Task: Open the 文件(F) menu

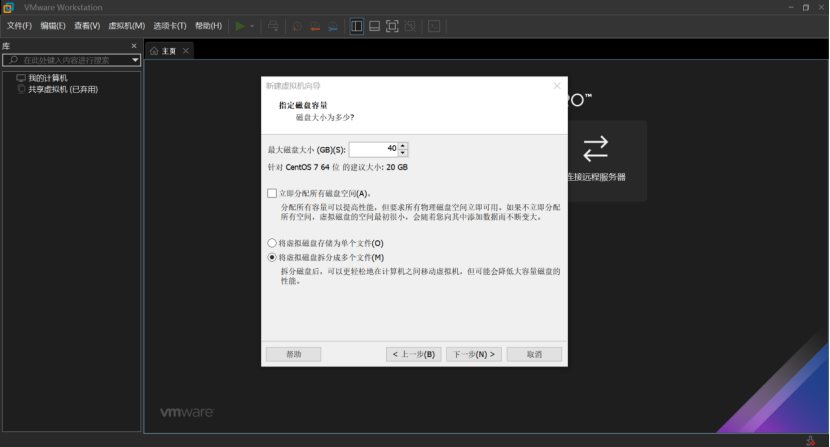Action: 19,26
